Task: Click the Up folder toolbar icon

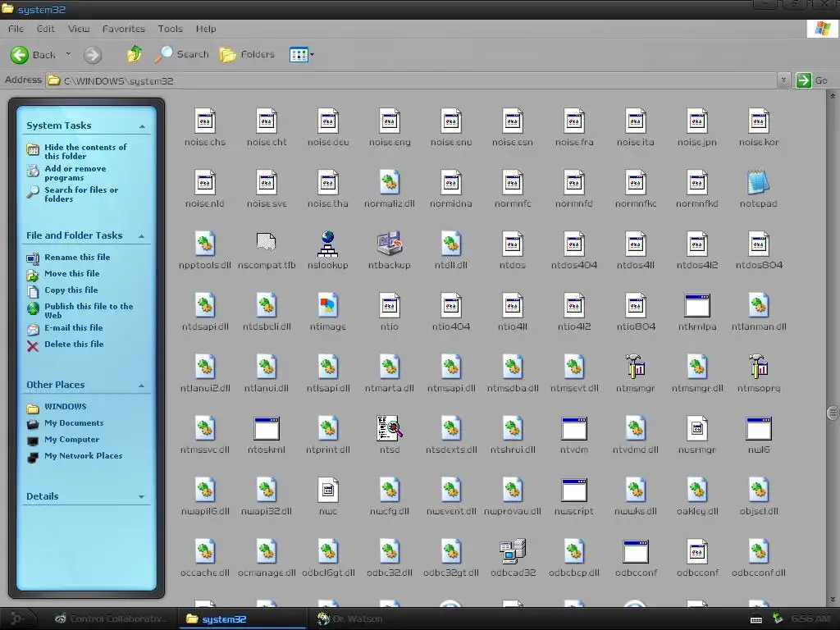Action: [x=134, y=54]
